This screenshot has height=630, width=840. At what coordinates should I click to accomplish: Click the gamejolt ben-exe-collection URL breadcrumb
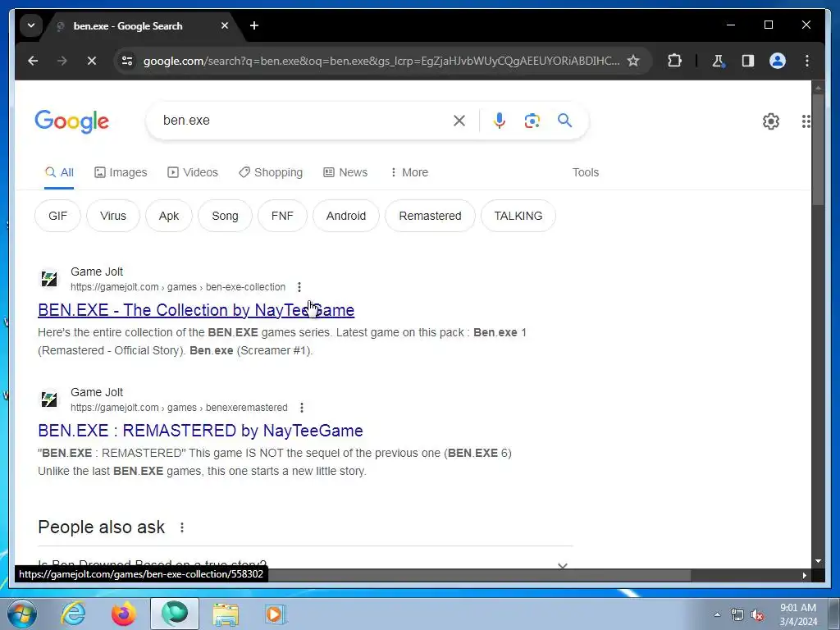pyautogui.click(x=178, y=287)
